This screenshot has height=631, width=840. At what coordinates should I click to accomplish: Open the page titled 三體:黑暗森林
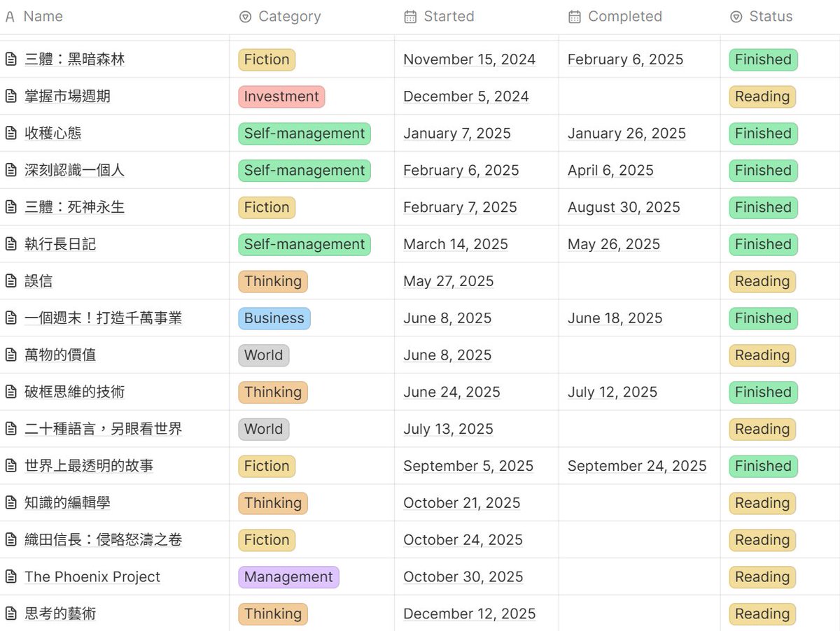pos(74,59)
